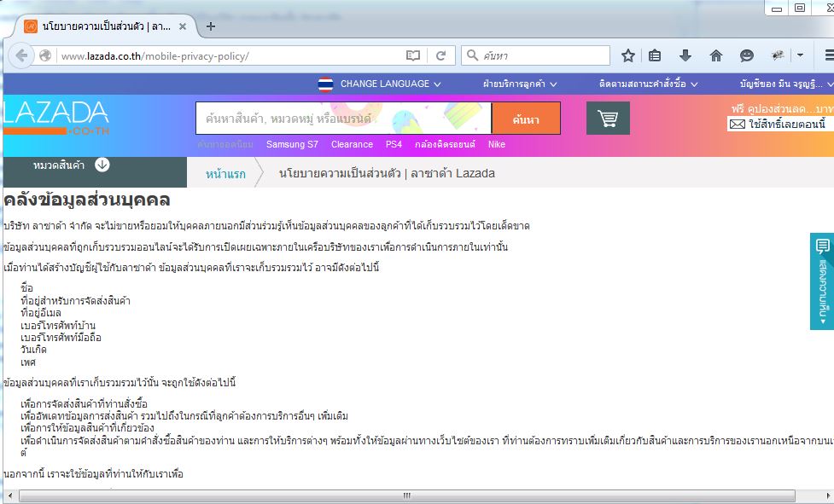Click the list item เพศ
The width and height of the screenshot is (834, 504).
pyautogui.click(x=28, y=362)
